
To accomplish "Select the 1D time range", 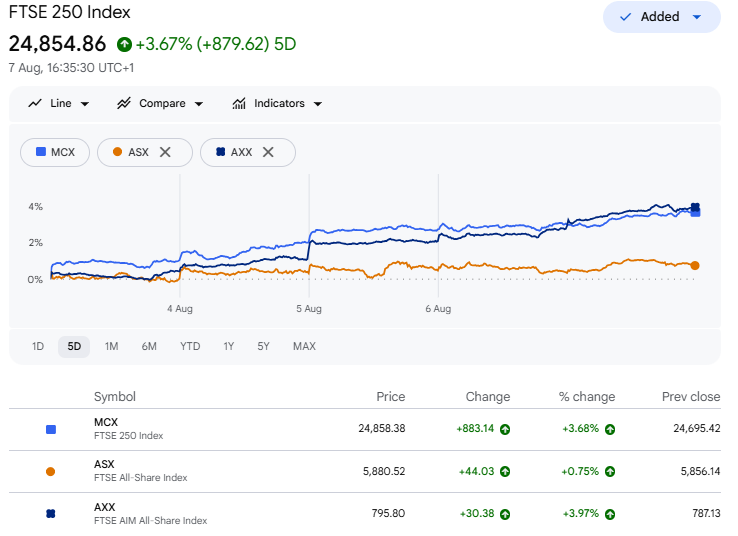I will [x=38, y=347].
